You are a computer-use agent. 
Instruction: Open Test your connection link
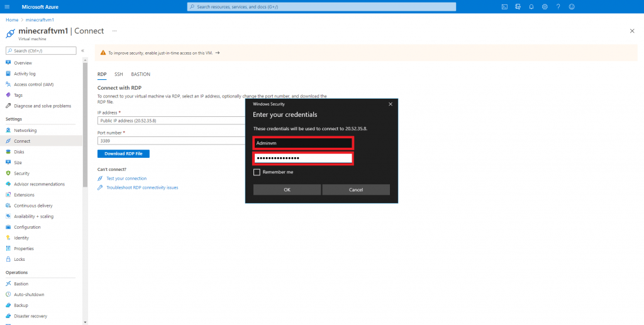(x=126, y=179)
